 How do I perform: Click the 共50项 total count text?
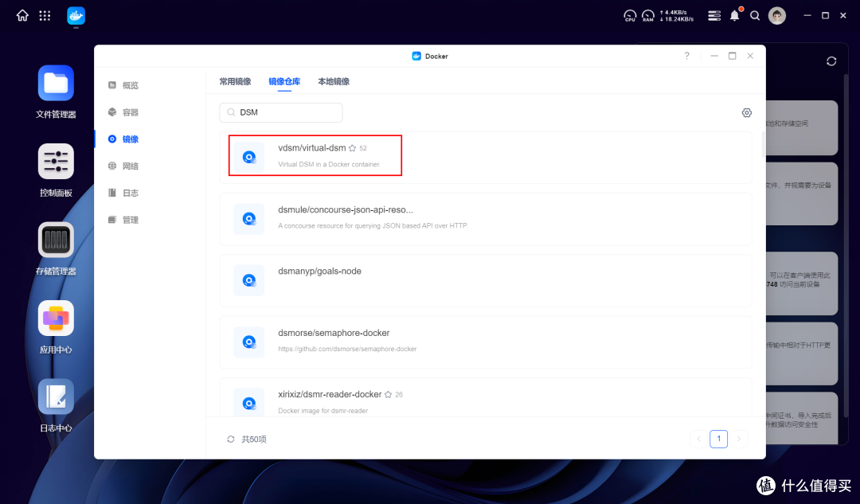point(254,440)
